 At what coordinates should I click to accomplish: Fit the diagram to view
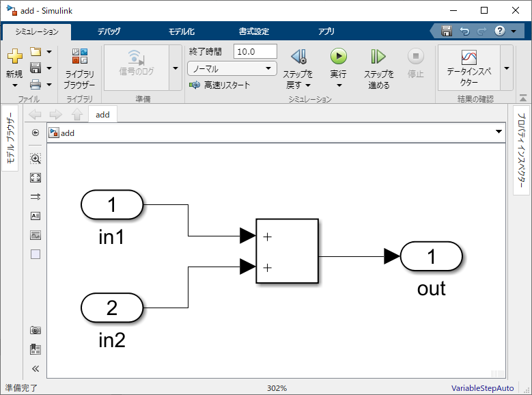tap(36, 178)
